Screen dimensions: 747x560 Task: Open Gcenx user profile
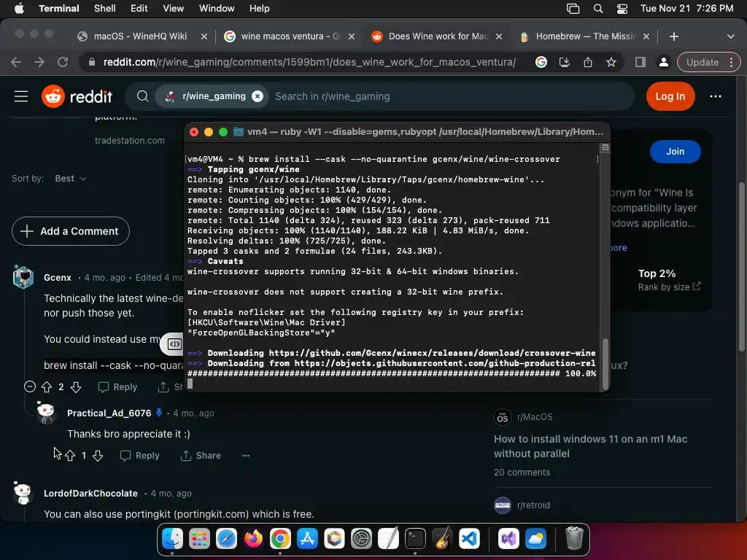[x=58, y=278]
